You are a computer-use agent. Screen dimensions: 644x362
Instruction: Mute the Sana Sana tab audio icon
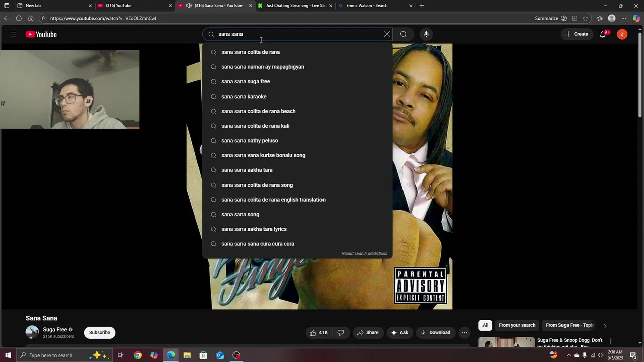(188, 6)
